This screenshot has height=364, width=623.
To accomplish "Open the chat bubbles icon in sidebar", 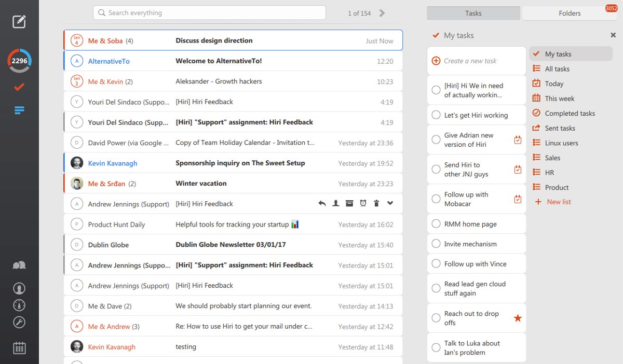I will click(x=19, y=265).
